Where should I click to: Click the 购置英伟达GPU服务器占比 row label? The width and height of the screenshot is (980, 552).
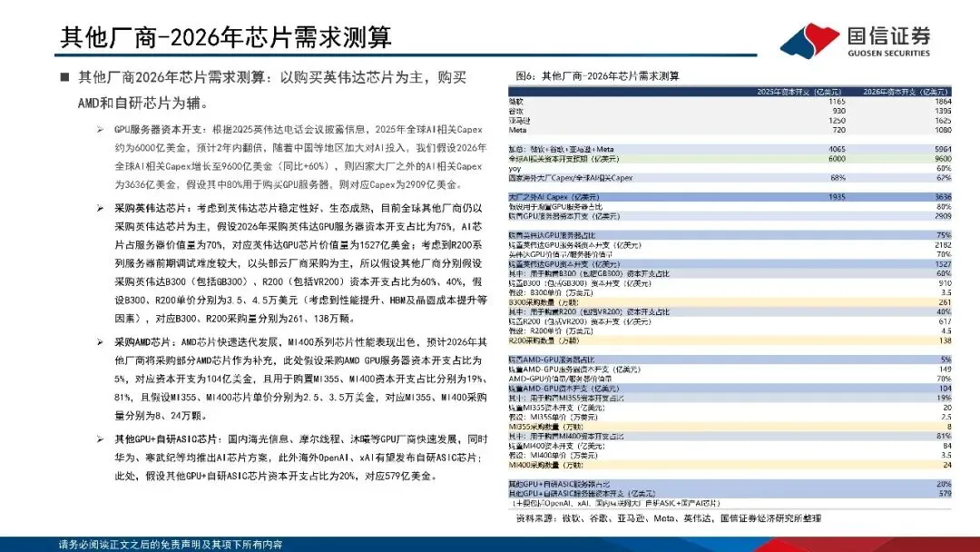552,236
